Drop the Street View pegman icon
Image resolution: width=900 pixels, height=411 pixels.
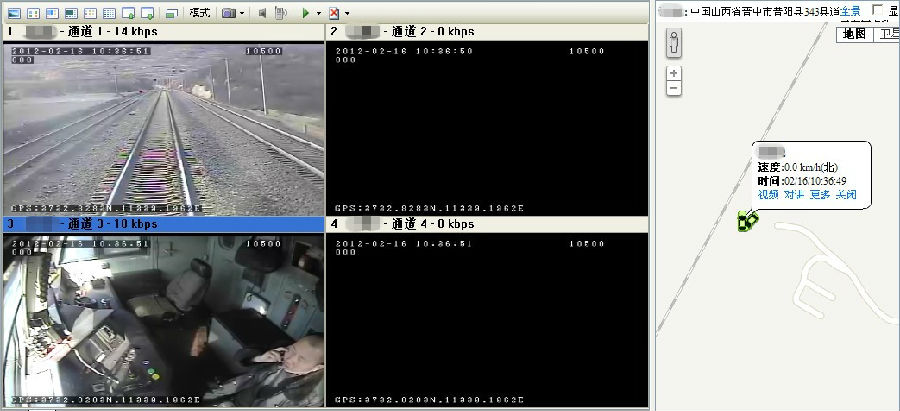[x=673, y=44]
